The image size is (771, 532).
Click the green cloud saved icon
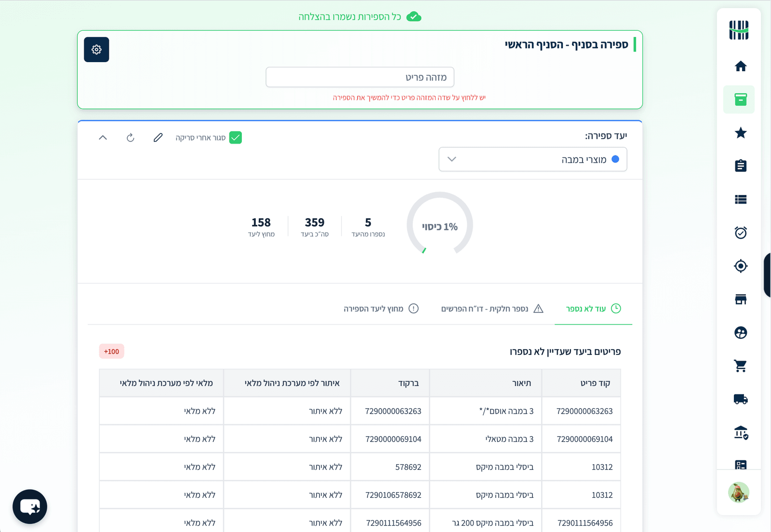[x=414, y=17]
